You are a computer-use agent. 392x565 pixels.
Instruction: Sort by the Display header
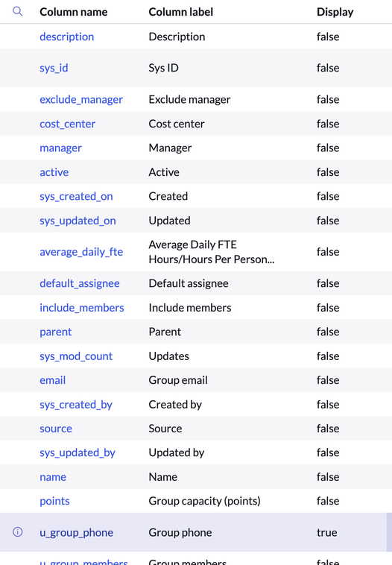pos(335,12)
